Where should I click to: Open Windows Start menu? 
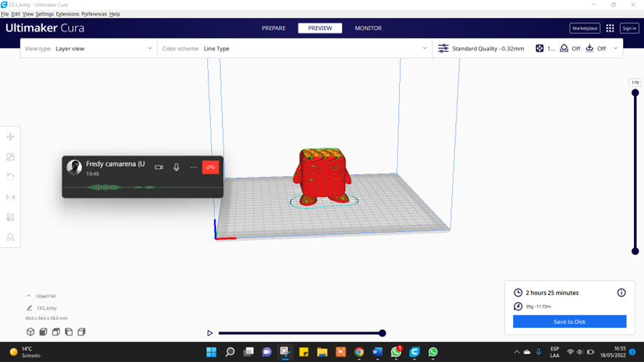(x=212, y=352)
